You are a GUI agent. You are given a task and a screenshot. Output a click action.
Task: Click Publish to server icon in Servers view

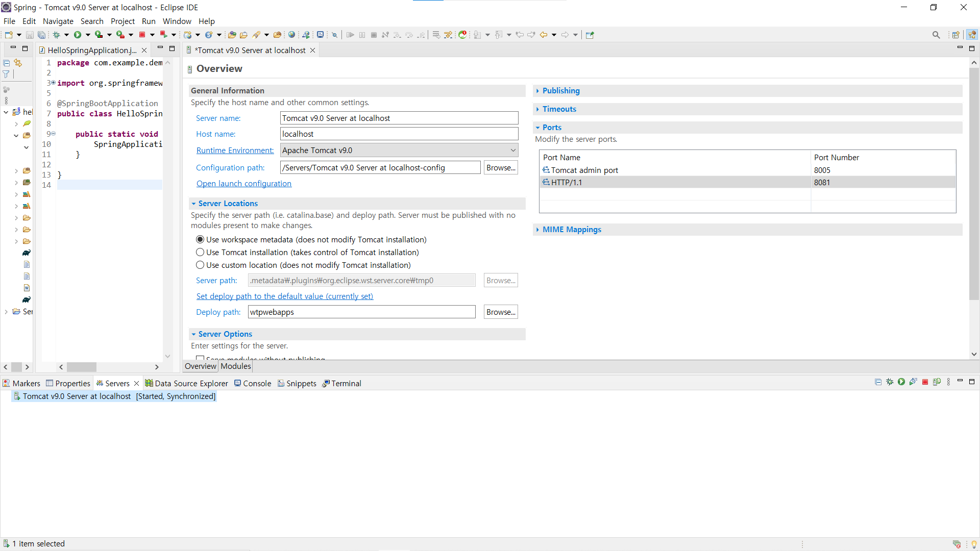(x=937, y=382)
